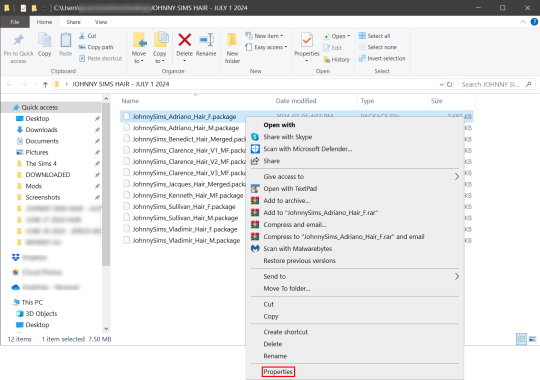Viewport: 540px width, 380px height.
Task: Click the Copy icon in Clipboard group
Action: click(x=44, y=40)
